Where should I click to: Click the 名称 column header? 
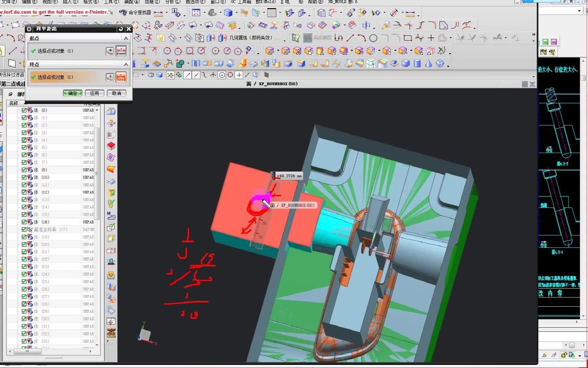click(x=14, y=103)
